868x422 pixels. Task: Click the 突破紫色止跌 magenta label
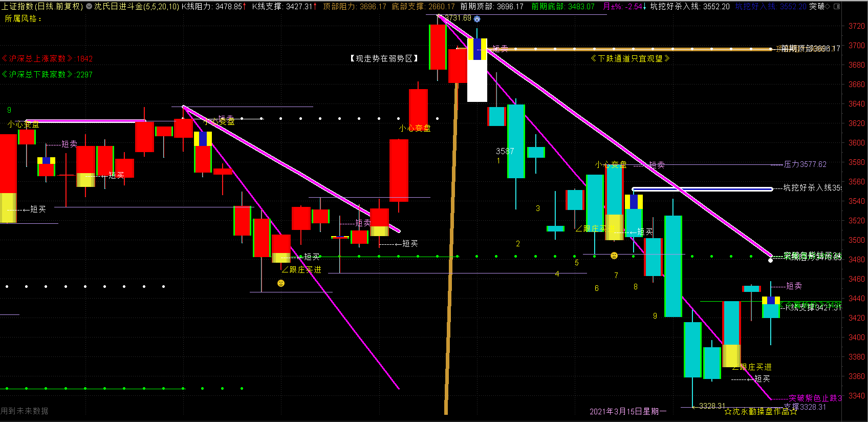(815, 398)
